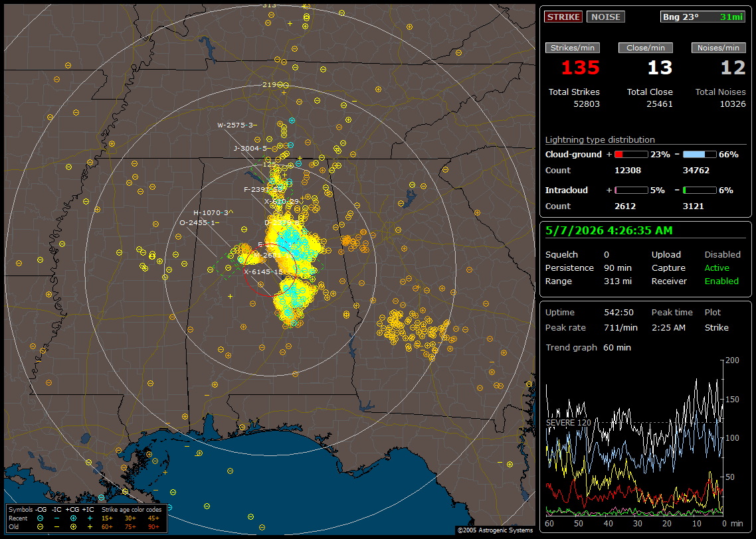This screenshot has width=756, height=539.
Task: Click the Noises/min header label
Action: pos(718,48)
